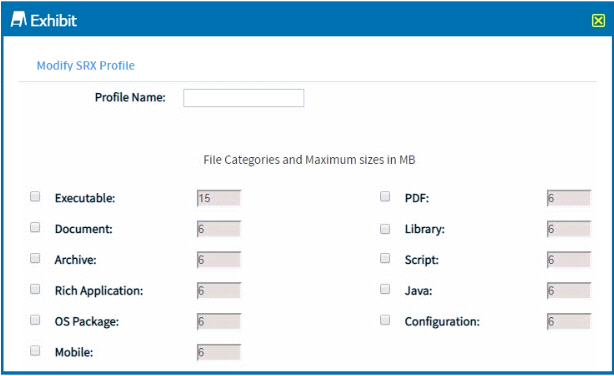Toggle the Rich Application checkbox
This screenshot has width=614, height=376.
click(35, 289)
